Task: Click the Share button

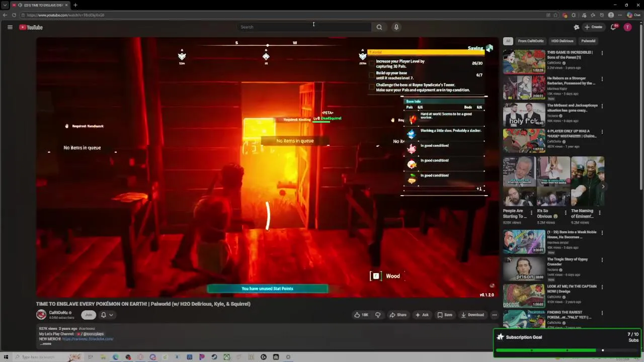Action: tap(398, 315)
